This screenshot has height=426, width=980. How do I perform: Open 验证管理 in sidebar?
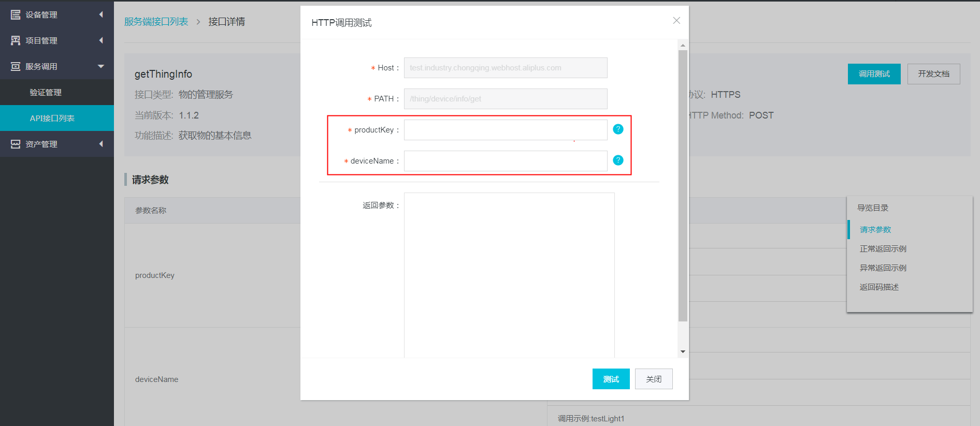tap(57, 92)
